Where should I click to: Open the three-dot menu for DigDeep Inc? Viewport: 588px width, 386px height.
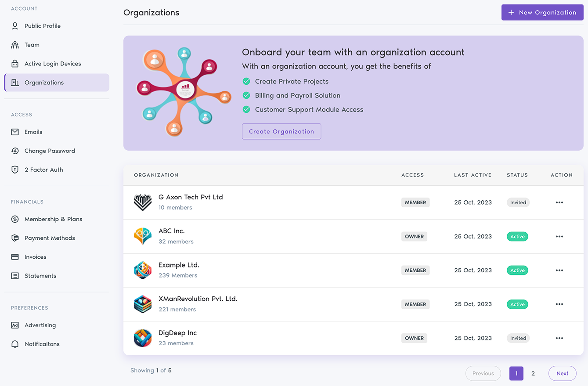559,338
